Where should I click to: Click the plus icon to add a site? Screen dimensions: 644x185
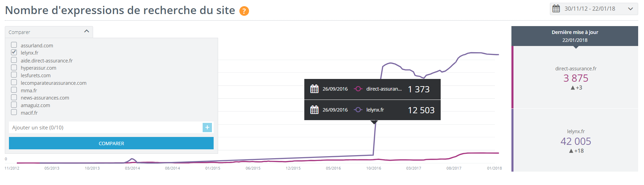click(207, 127)
